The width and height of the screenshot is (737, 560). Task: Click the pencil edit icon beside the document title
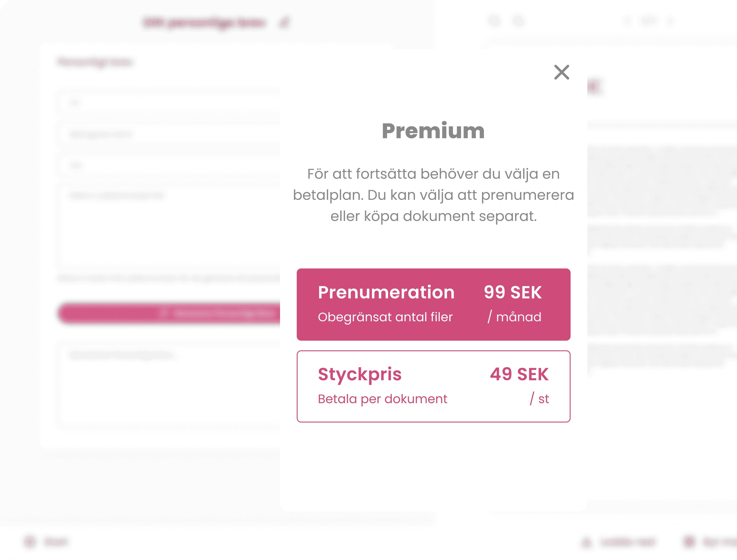click(x=284, y=23)
